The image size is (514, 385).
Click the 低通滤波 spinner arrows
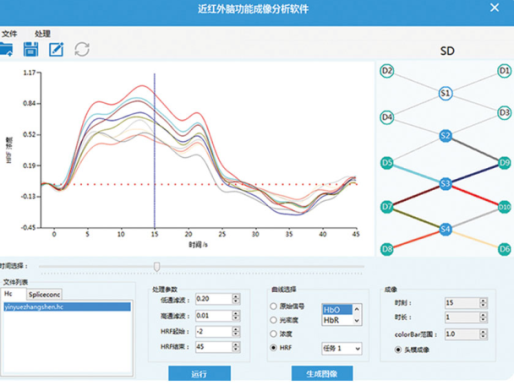tap(236, 299)
